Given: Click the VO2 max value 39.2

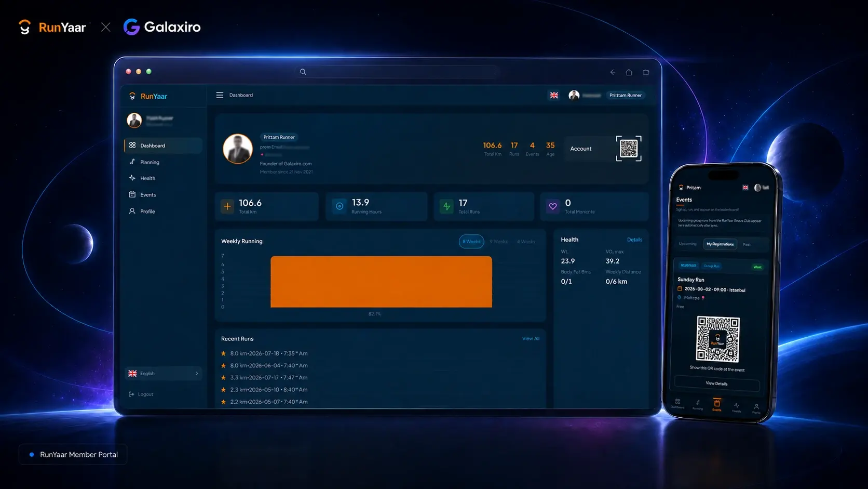Looking at the screenshot, I should 613,261.
